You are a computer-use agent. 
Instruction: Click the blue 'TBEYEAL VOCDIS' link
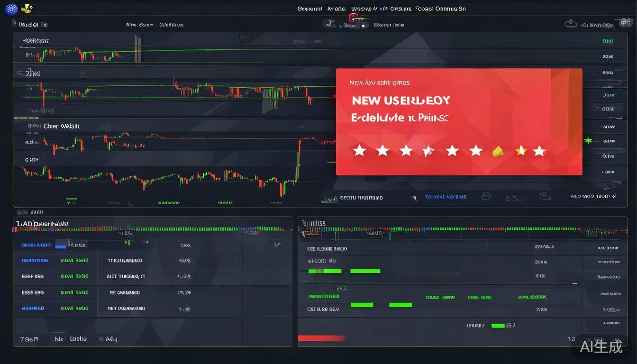[x=446, y=197]
